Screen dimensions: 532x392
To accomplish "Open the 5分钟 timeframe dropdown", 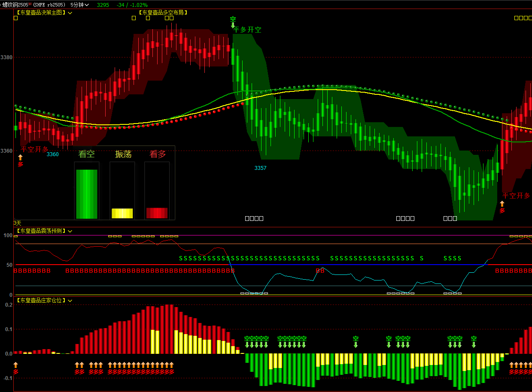I will pos(80,5).
